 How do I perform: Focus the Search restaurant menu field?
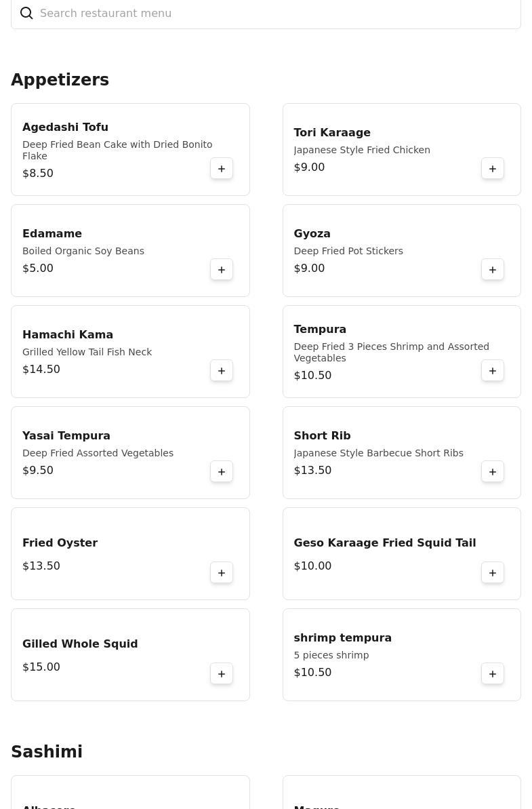pos(266,14)
